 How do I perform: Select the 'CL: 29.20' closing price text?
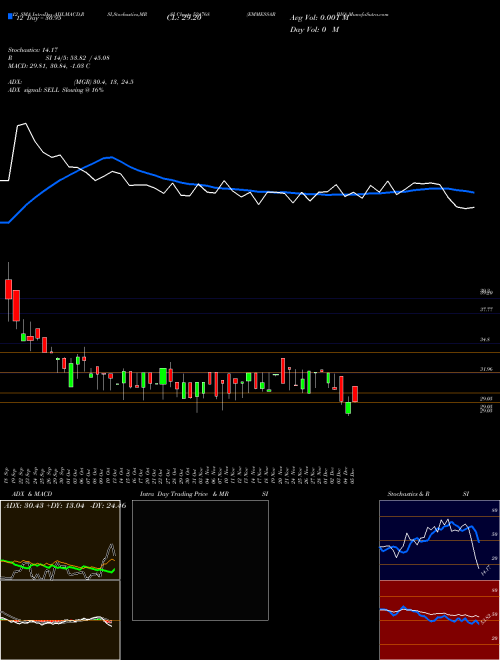tap(184, 19)
